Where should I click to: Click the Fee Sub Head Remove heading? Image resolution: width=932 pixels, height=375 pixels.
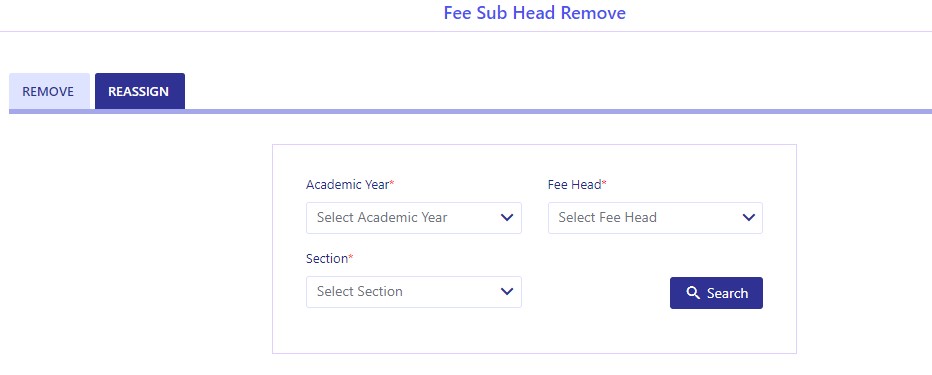pyautogui.click(x=534, y=12)
